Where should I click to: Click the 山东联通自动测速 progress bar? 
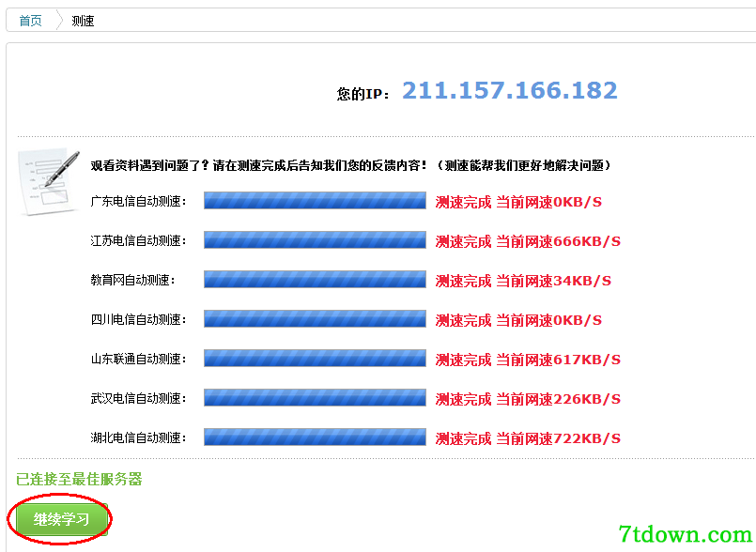pyautogui.click(x=315, y=359)
